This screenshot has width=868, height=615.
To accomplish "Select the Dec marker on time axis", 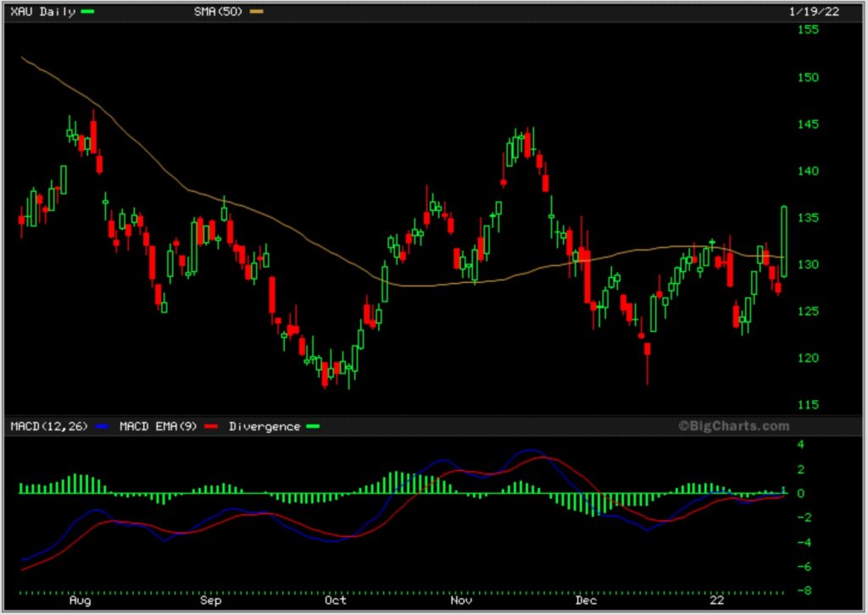I will 586,601.
